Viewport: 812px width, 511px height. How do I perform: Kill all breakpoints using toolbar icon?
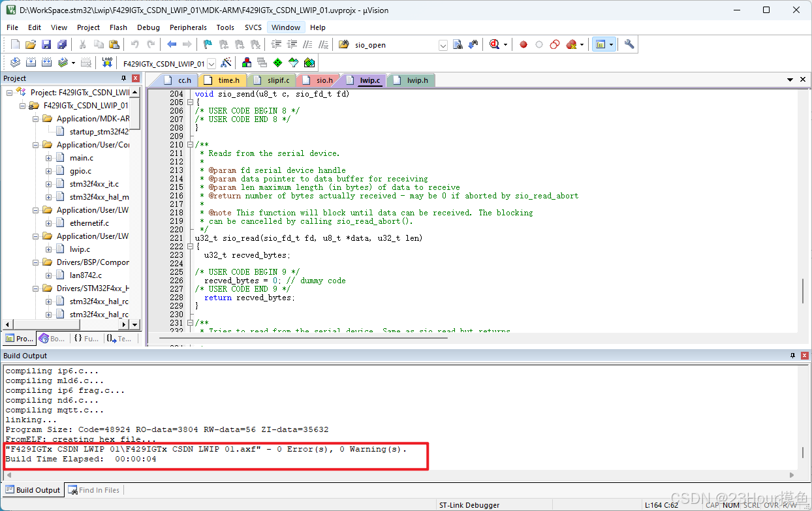tap(570, 44)
